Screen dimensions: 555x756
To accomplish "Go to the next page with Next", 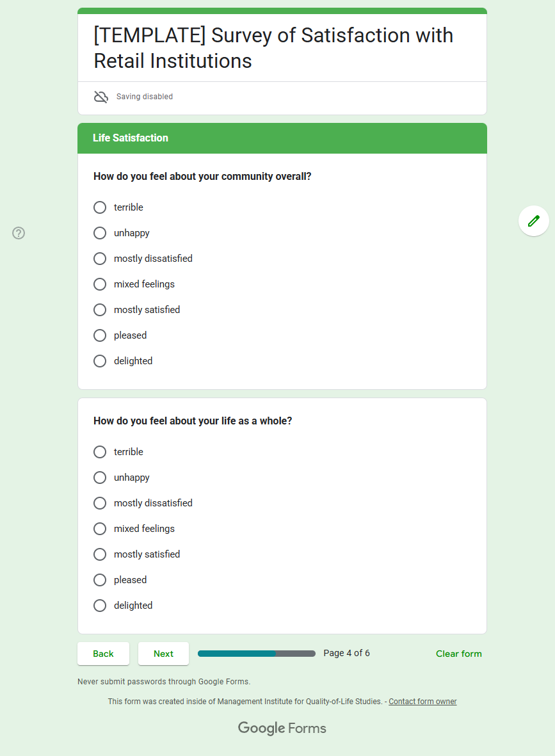I will [x=163, y=654].
